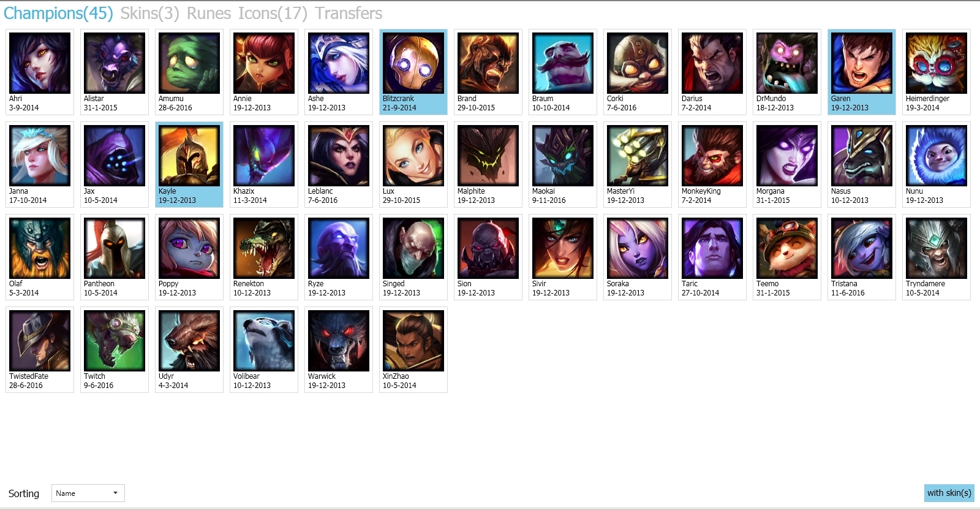Click the Blitzcrank champion icon

tap(413, 63)
